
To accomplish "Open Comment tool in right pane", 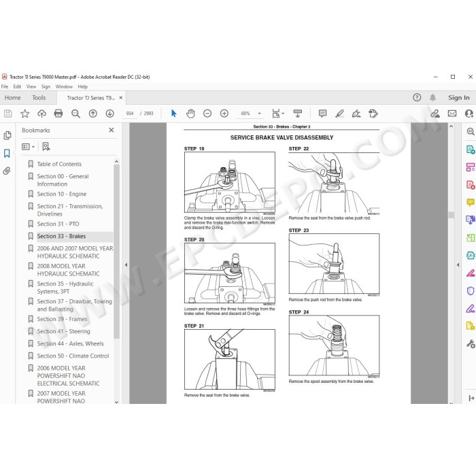I will coord(471,202).
